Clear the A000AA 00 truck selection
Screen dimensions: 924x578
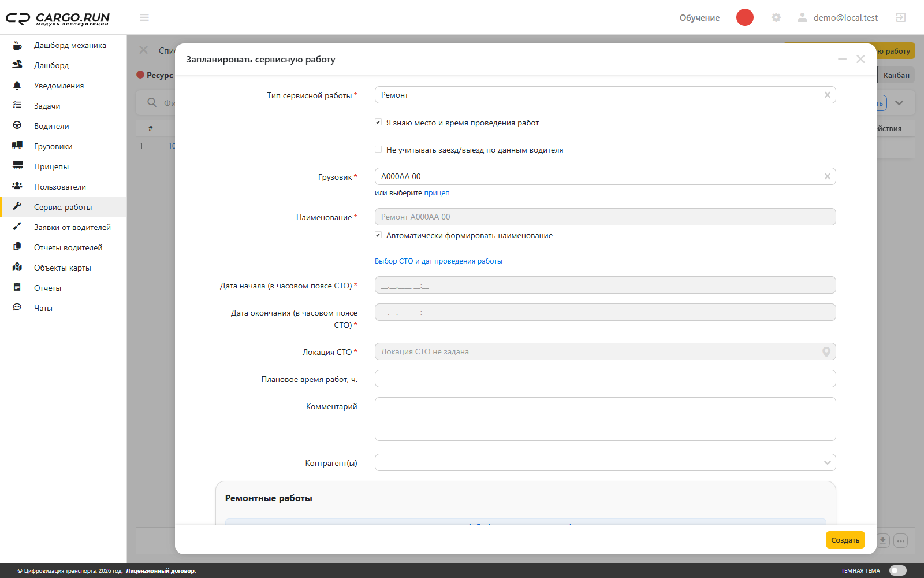point(828,176)
